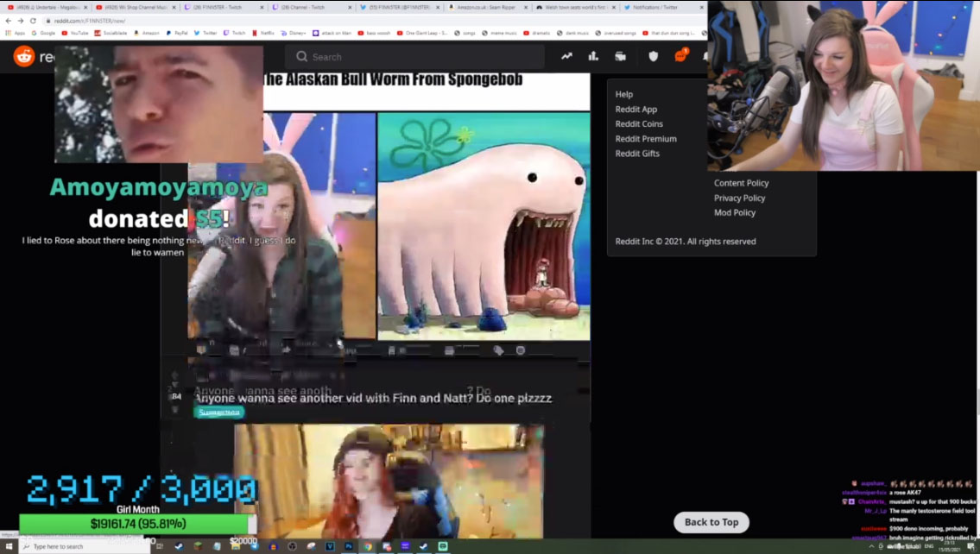
Task: Open the Content Policy link
Action: (x=741, y=183)
